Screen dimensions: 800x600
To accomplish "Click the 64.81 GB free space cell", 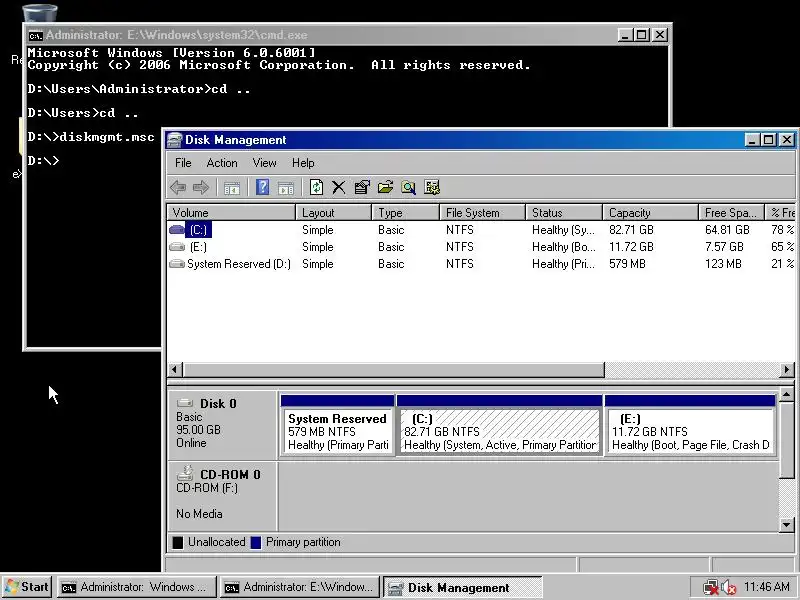I will (x=727, y=230).
